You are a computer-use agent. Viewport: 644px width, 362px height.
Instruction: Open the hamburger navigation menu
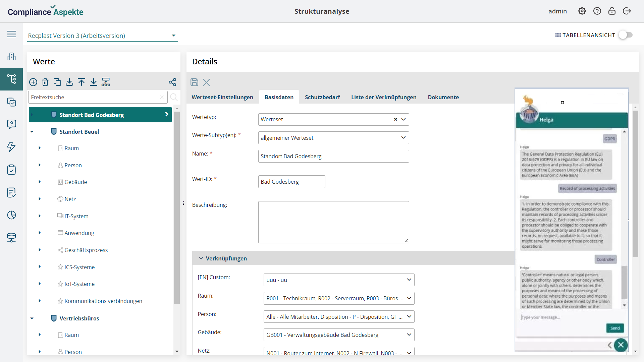(11, 34)
